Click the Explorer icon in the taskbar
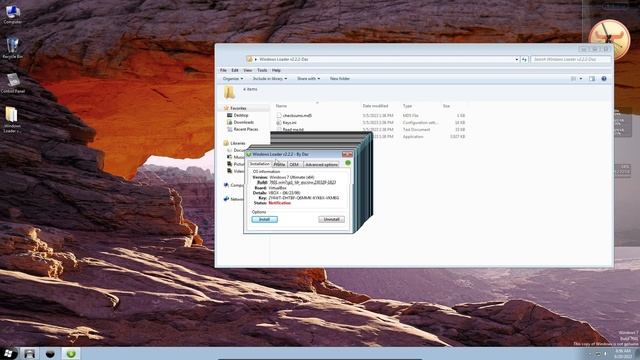640x360 pixels. click(x=29, y=353)
